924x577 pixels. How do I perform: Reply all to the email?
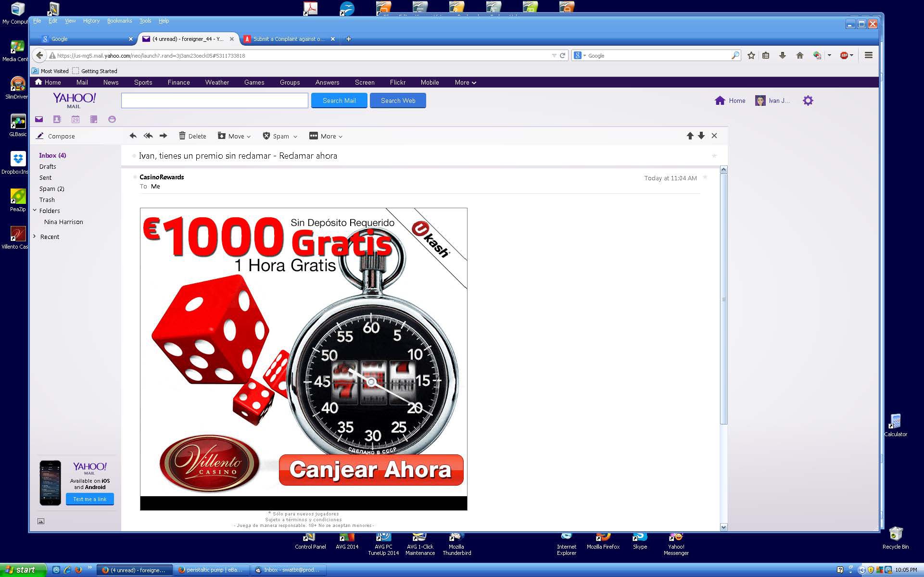pos(148,136)
